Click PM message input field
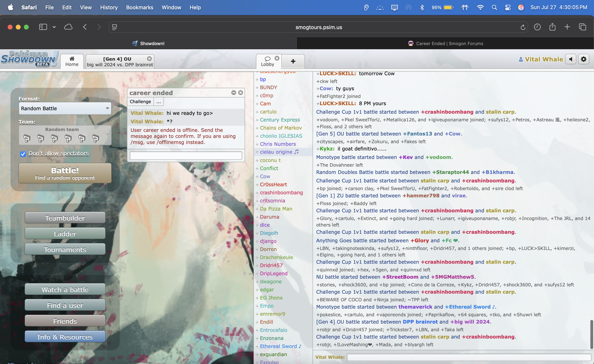594x364 pixels. pyautogui.click(x=186, y=156)
